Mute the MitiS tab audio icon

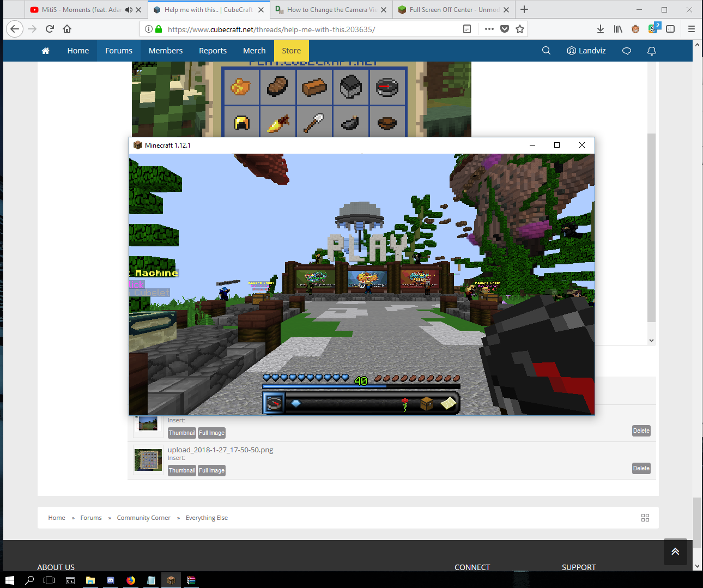pyautogui.click(x=129, y=10)
